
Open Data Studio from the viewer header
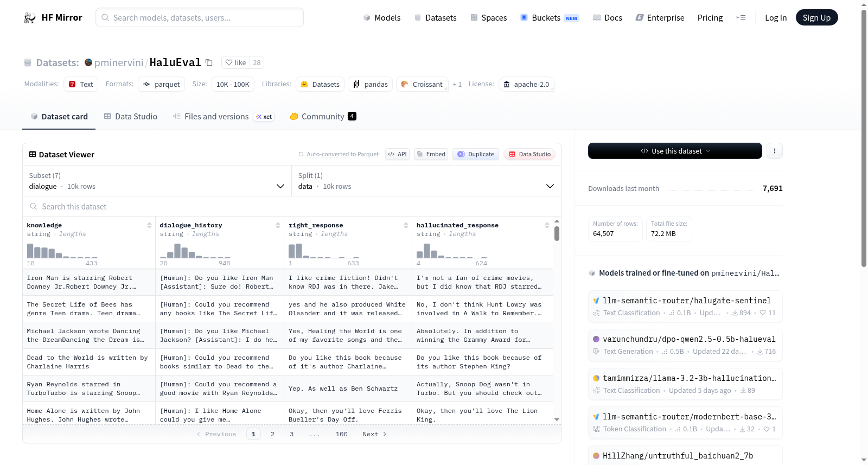coord(529,154)
